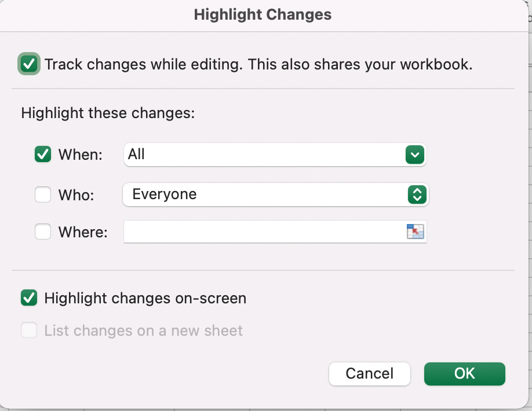Enable the Who checkbox
Screen dimensions: 532x411
[x=43, y=195]
